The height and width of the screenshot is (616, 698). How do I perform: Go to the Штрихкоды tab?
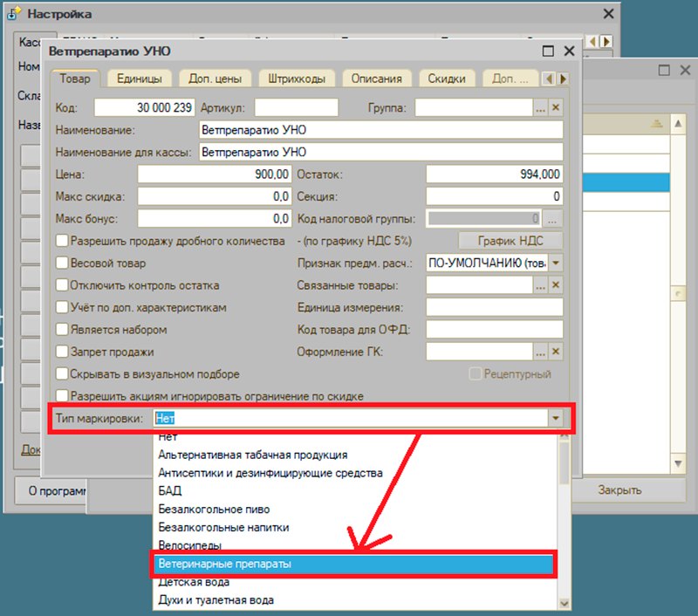click(297, 79)
